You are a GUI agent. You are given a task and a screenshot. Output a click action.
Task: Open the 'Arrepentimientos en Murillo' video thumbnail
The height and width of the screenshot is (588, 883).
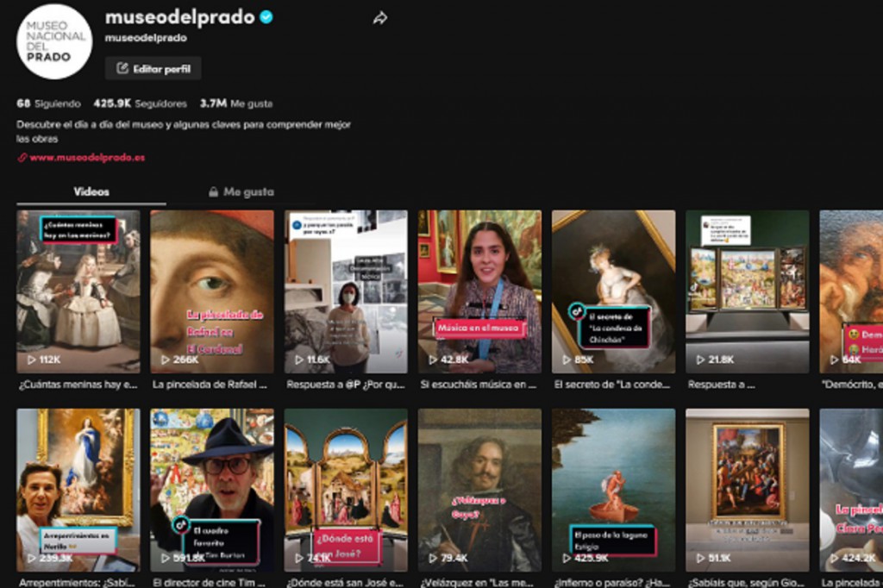[x=78, y=490]
